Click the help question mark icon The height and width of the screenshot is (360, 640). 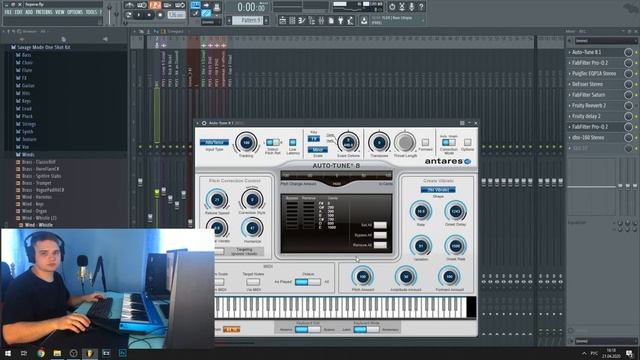coord(421,7)
